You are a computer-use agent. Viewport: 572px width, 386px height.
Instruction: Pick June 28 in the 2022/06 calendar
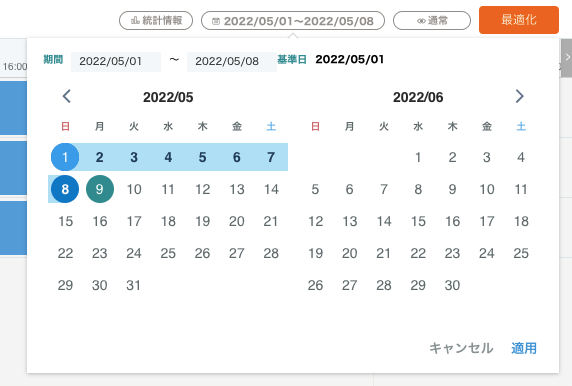pyautogui.click(x=384, y=285)
